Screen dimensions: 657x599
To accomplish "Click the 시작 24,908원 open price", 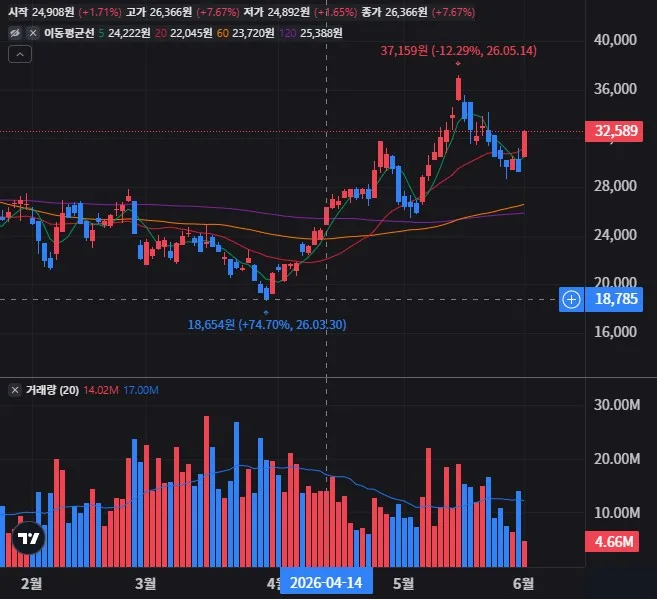I will tap(41, 12).
